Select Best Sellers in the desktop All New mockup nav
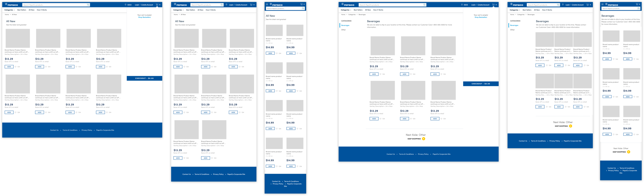Image resolution: width=644 pixels, height=196 pixels. (22, 10)
